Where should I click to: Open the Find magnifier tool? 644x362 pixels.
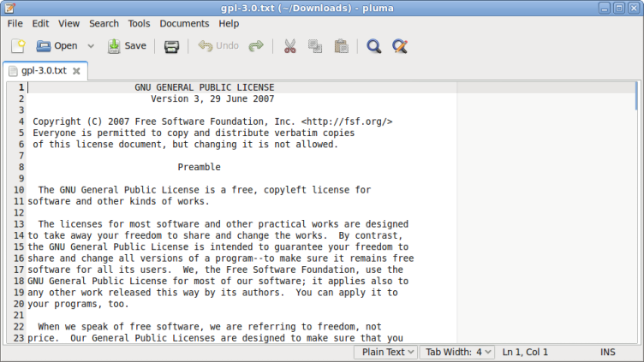[373, 46]
